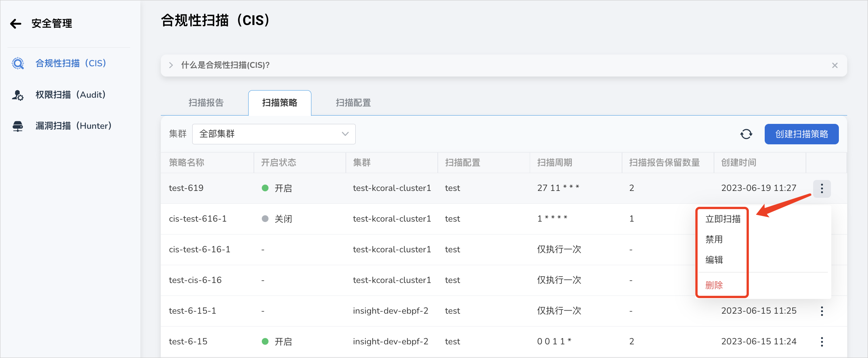This screenshot has width=868, height=358.
Task: Click the 创建扫描策略 button
Action: click(x=801, y=134)
